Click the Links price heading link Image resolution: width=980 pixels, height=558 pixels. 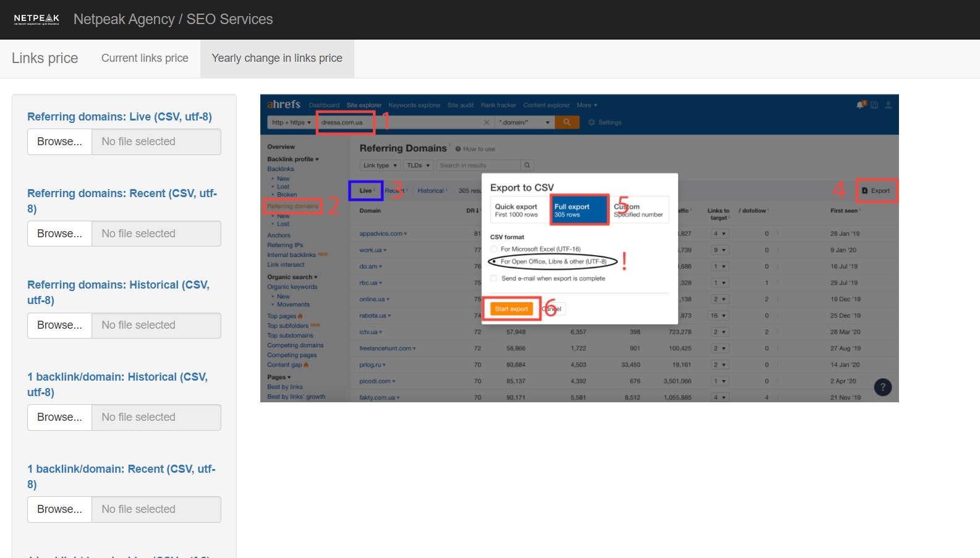coord(45,58)
